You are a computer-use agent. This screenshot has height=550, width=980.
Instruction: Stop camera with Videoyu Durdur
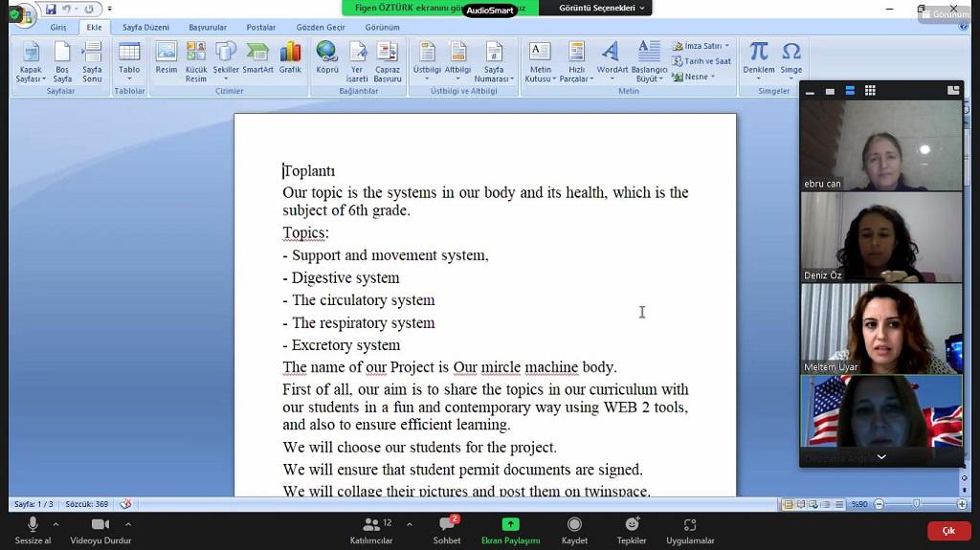tap(100, 529)
